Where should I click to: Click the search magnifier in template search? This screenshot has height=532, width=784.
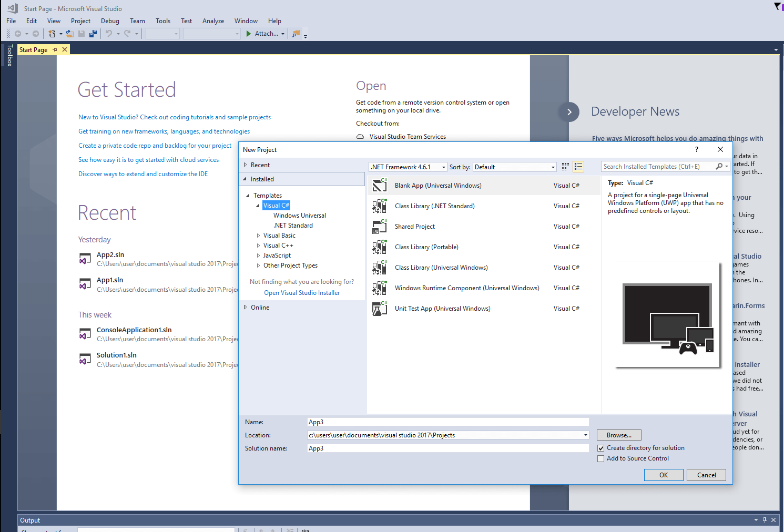coord(719,167)
